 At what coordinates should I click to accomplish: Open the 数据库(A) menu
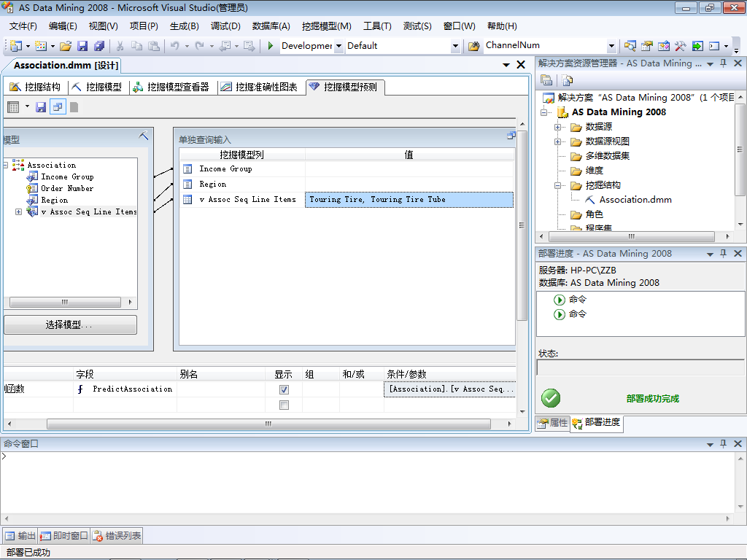point(271,26)
